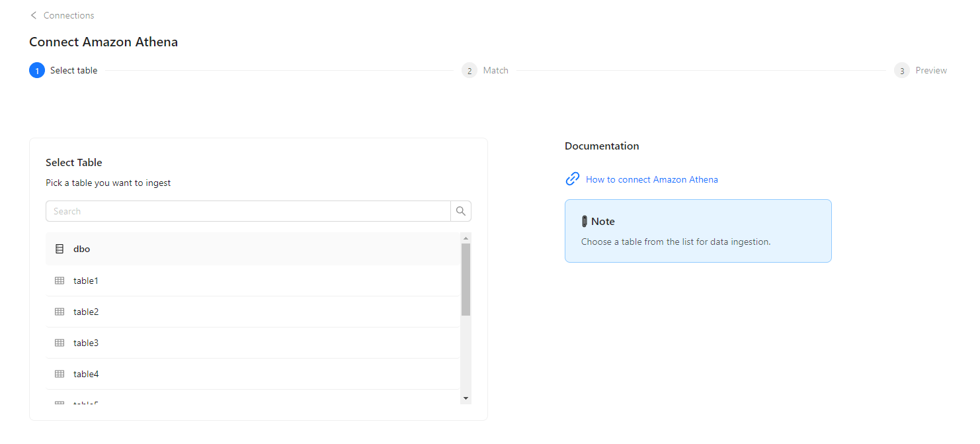This screenshot has width=980, height=444.
Task: Click the step 2 circle for Match
Action: (470, 70)
